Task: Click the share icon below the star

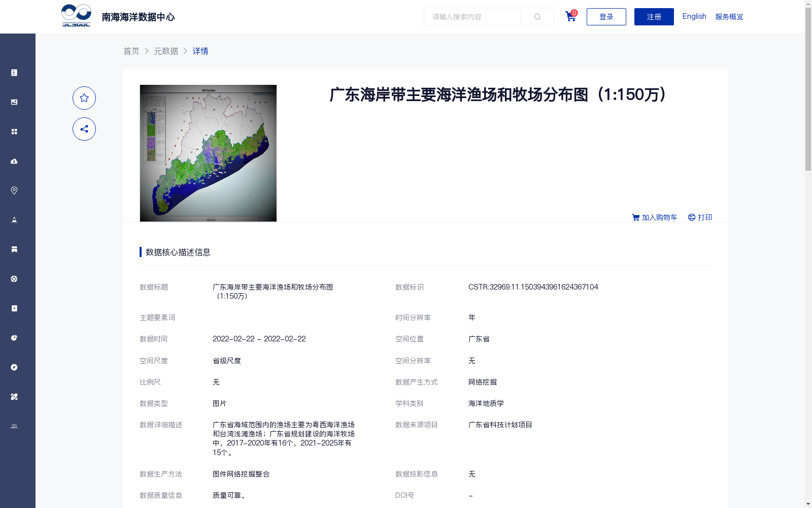Action: tap(84, 129)
